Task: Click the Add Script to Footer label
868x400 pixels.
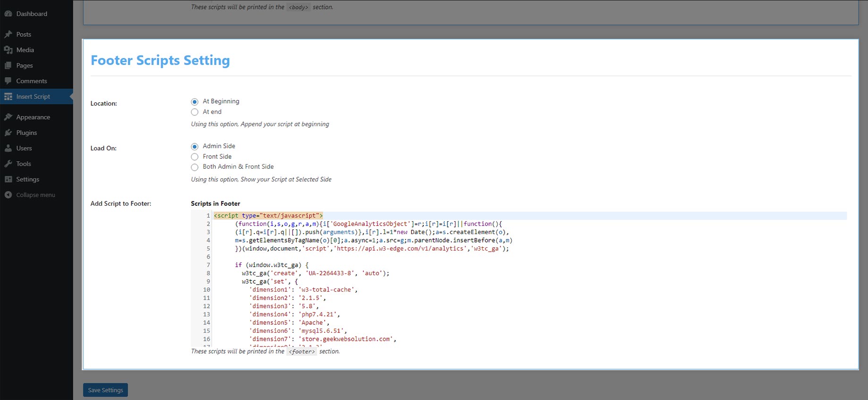Action: pyautogui.click(x=121, y=204)
